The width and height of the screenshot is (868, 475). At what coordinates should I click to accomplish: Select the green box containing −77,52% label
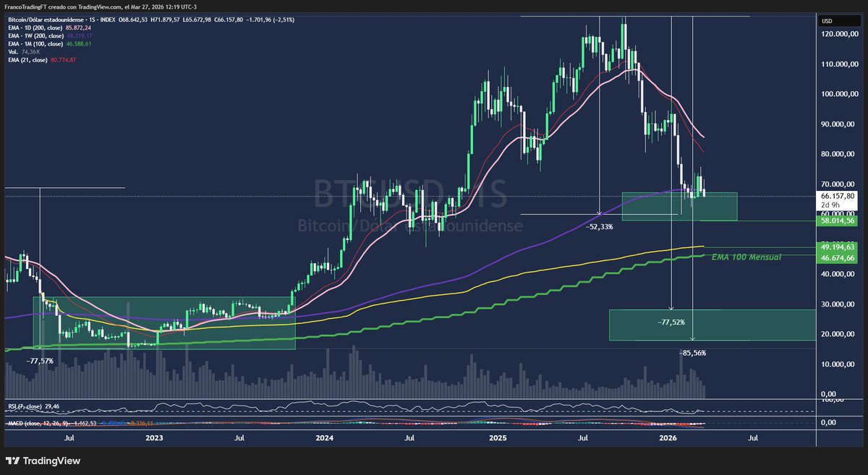[712, 325]
